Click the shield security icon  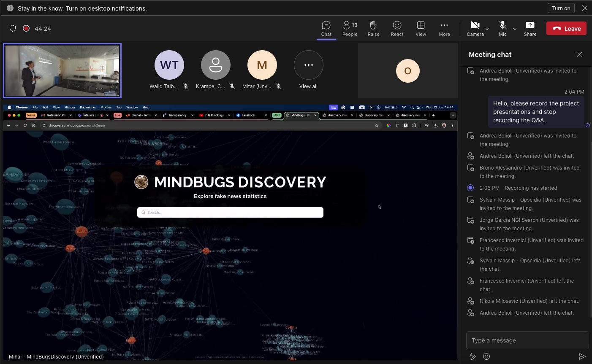(13, 28)
